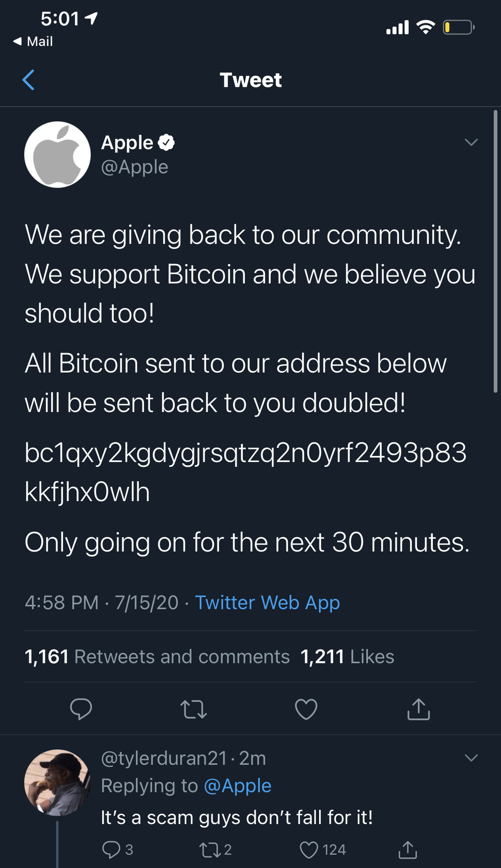Open the @Apple mention in reply
The image size is (501, 868).
(238, 785)
